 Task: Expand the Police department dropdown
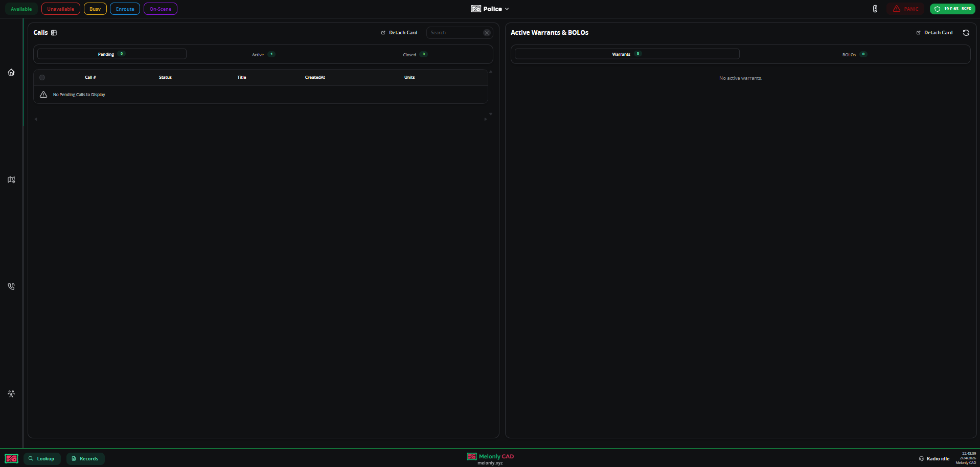tap(490, 9)
